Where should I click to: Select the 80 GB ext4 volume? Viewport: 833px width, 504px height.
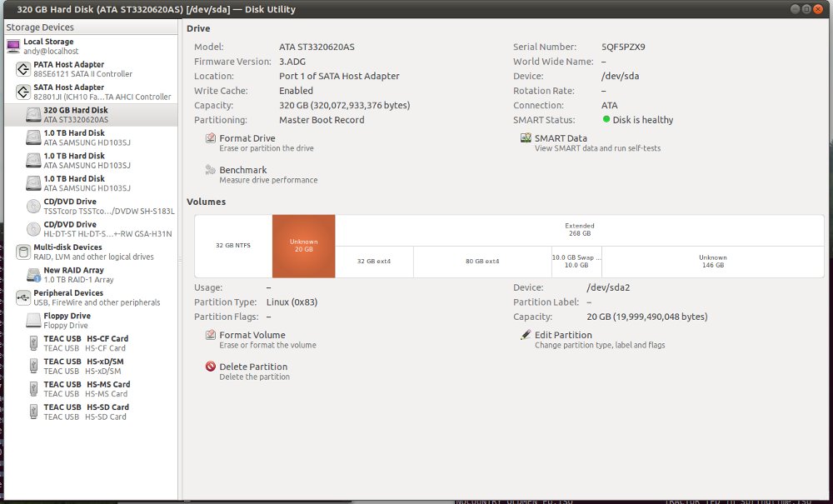pos(482,262)
